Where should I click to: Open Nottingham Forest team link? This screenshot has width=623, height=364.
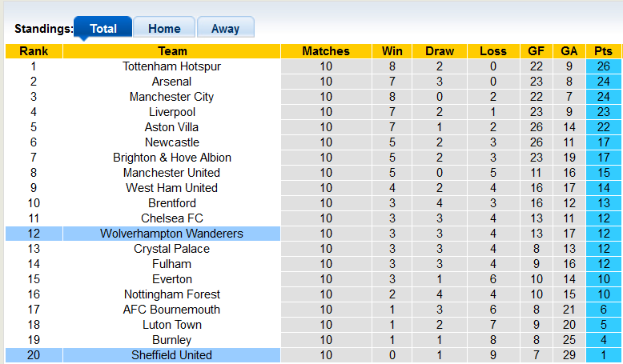(171, 294)
